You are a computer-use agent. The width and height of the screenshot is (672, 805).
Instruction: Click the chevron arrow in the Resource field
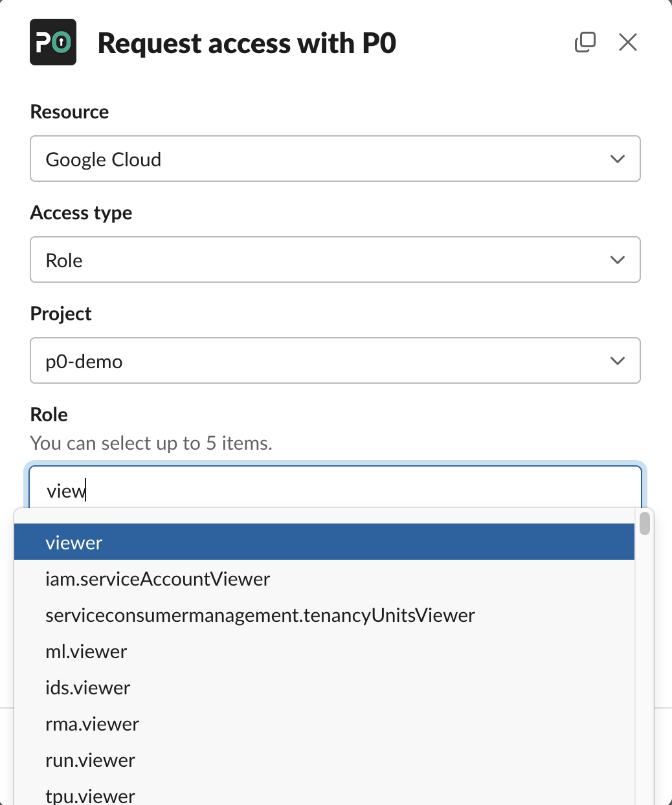[x=617, y=159]
